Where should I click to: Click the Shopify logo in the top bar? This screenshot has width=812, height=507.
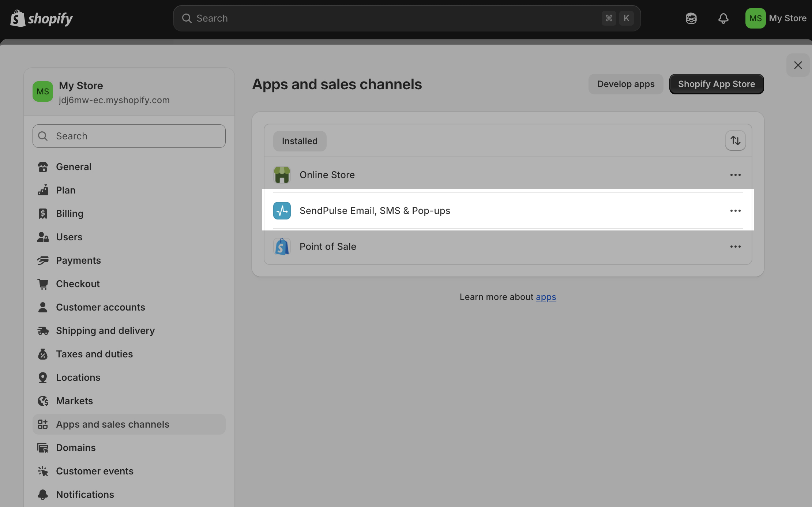pos(41,18)
